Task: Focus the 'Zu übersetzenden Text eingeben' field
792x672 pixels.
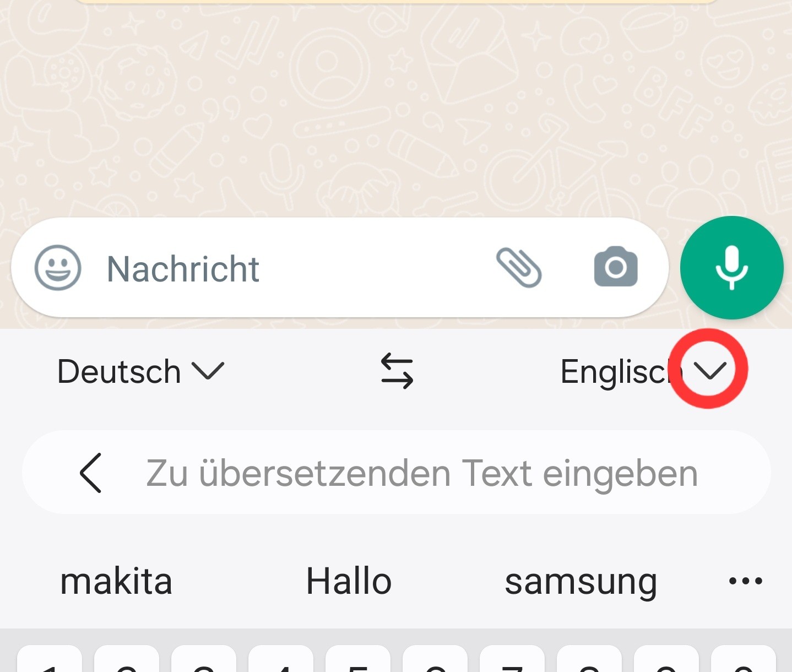Action: [x=396, y=473]
